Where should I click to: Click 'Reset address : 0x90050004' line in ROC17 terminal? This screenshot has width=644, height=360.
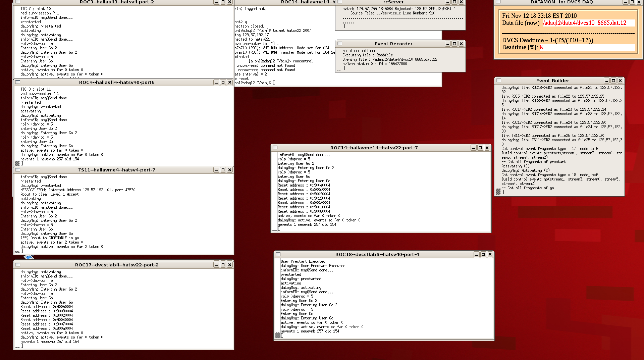(x=47, y=307)
